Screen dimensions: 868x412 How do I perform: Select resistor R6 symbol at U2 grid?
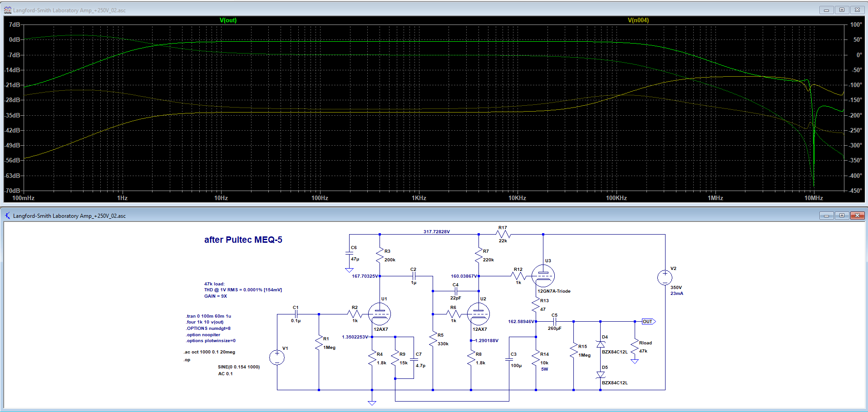pos(454,314)
